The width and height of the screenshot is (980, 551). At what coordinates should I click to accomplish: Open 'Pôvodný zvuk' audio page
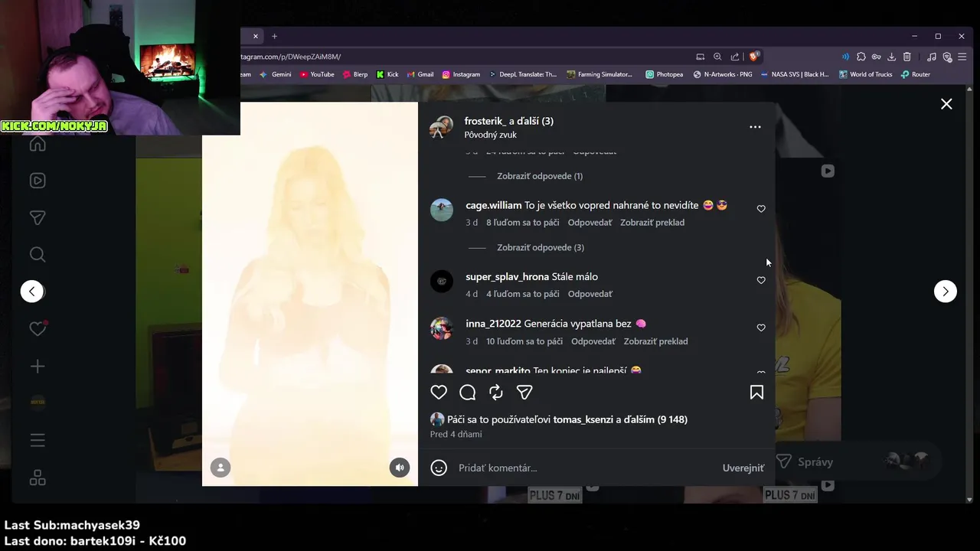point(490,135)
